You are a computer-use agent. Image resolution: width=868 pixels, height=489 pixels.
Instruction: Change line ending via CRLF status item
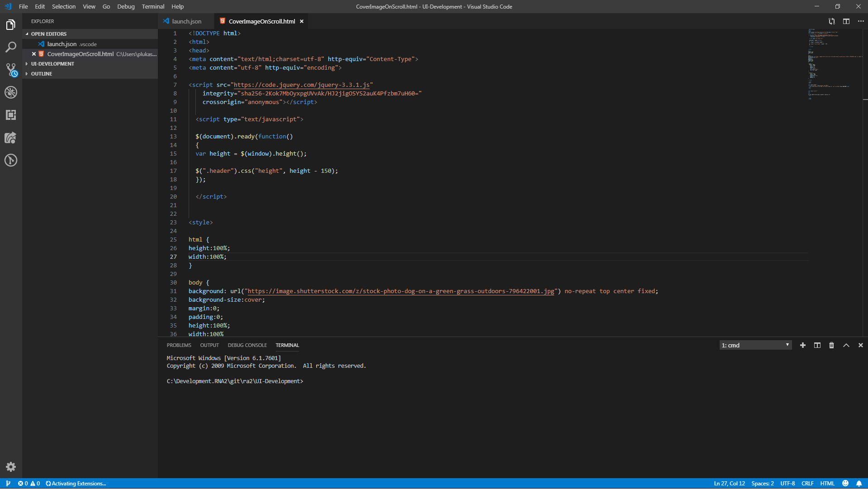[x=807, y=484]
